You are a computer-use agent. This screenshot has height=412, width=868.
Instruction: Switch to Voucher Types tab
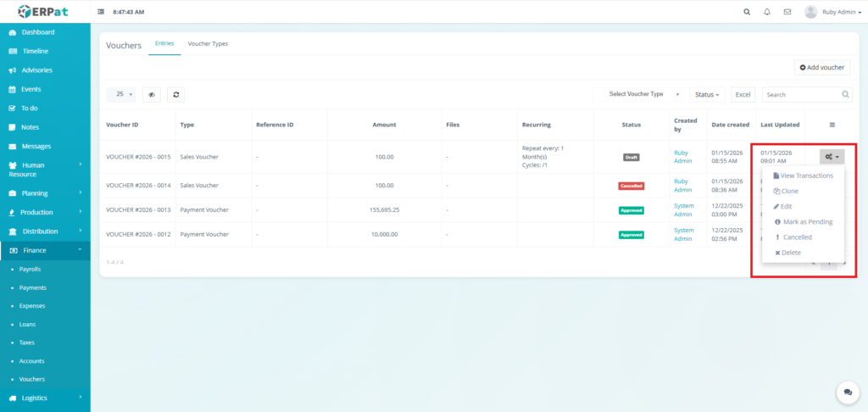(x=208, y=43)
